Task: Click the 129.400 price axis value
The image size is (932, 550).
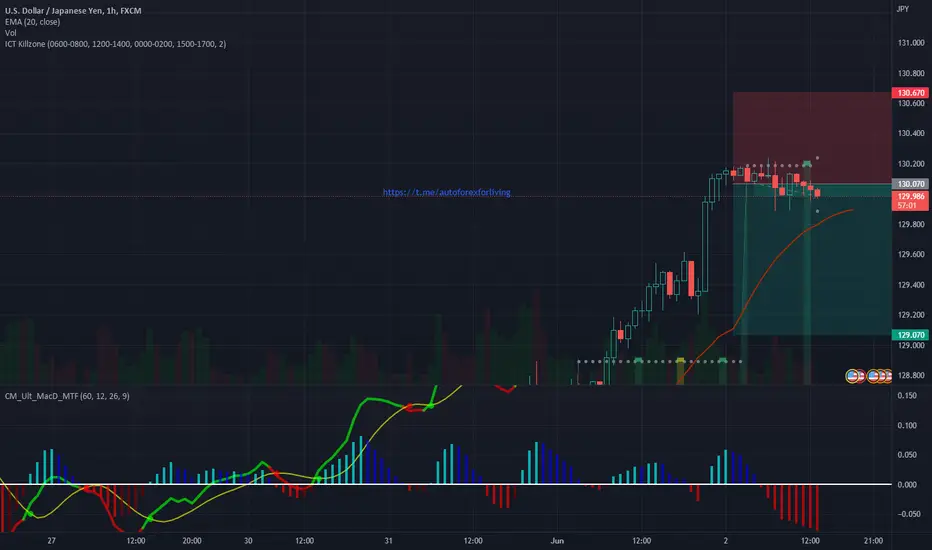Action: (x=911, y=285)
